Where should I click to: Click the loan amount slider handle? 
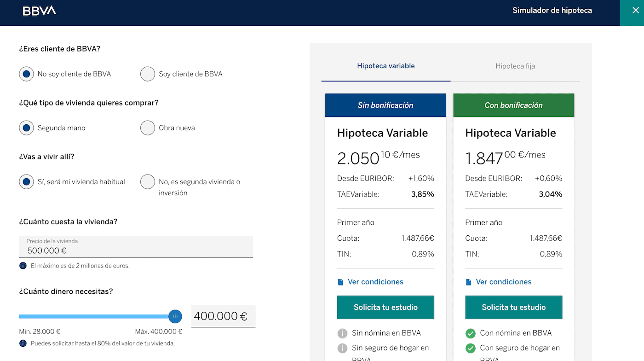click(175, 316)
